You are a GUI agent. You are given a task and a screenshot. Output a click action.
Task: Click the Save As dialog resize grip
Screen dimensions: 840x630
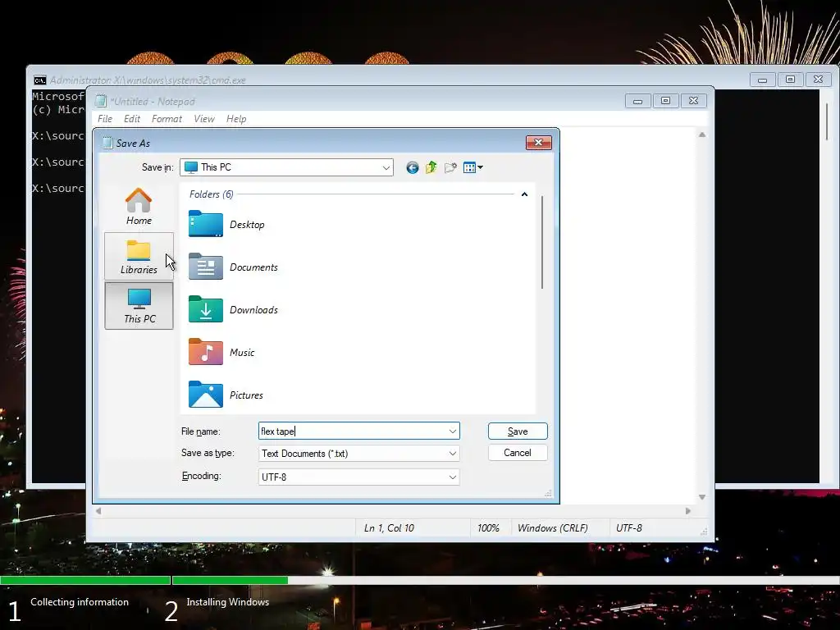(548, 493)
